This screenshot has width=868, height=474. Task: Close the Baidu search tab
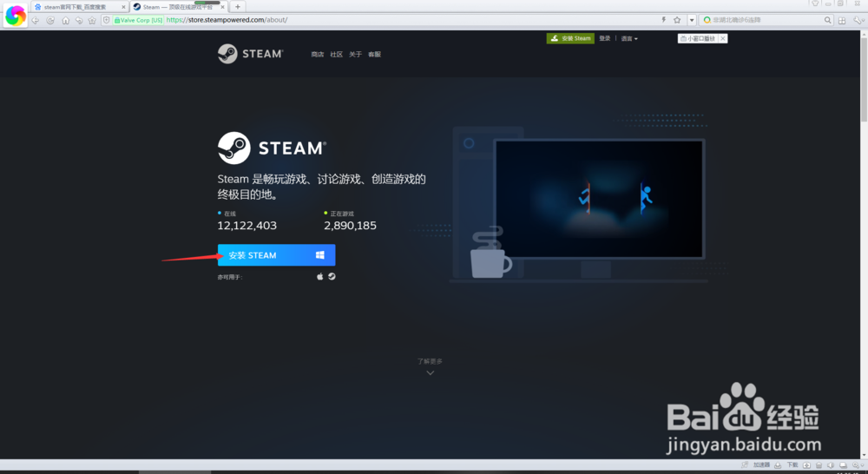(x=123, y=7)
